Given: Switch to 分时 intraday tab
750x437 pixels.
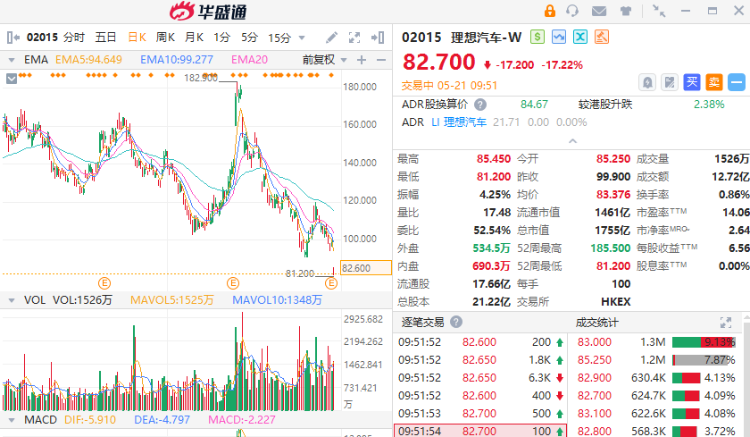Looking at the screenshot, I should (74, 37).
